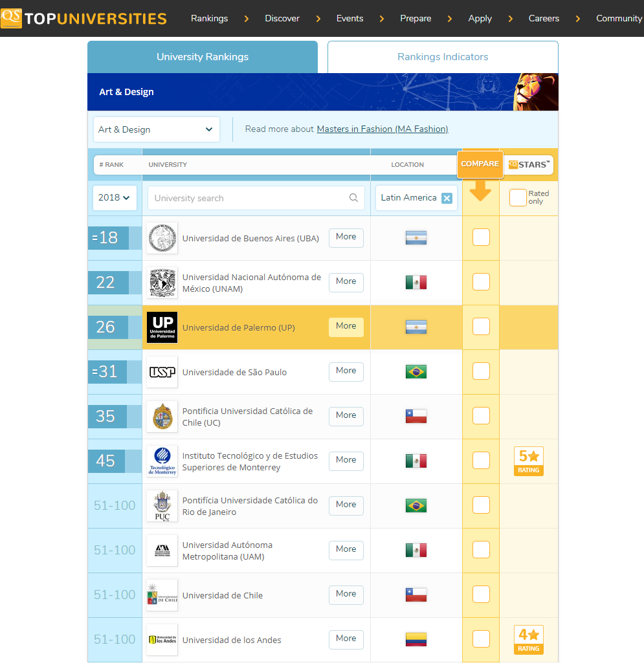Open the 5-star rating badge for Monterrey
The height and width of the screenshot is (667, 644).
pyautogui.click(x=529, y=461)
